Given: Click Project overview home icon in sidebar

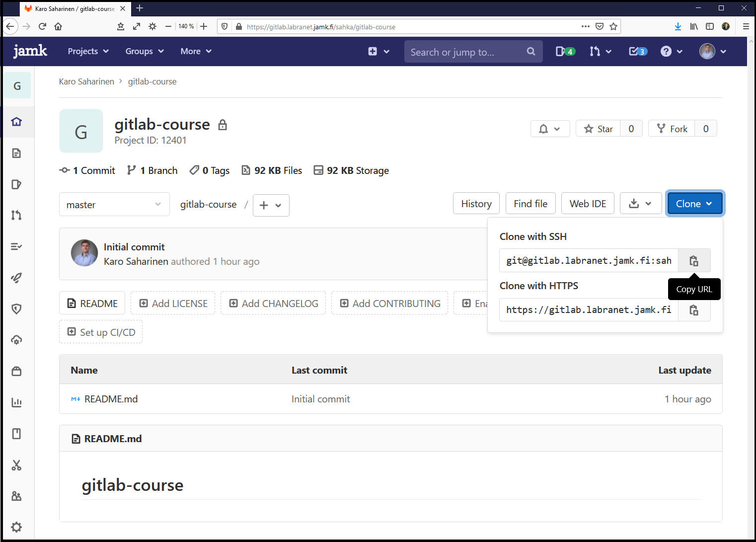Looking at the screenshot, I should click(x=16, y=122).
